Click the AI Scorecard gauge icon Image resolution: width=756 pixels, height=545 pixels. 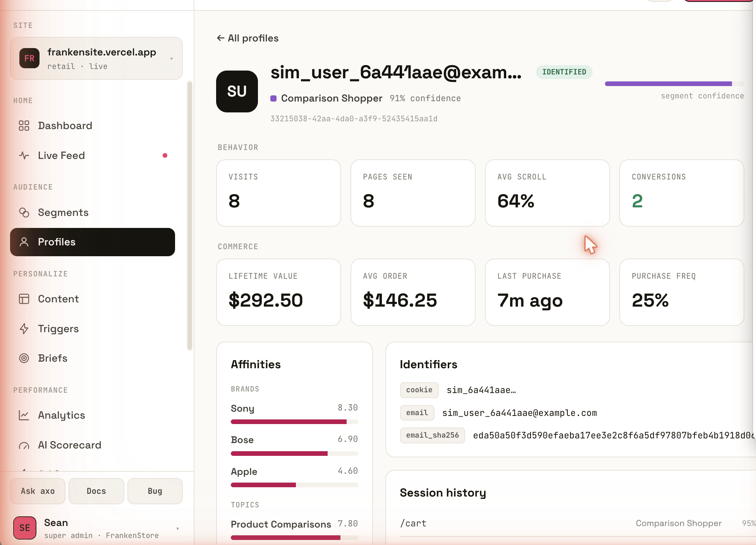coord(24,446)
